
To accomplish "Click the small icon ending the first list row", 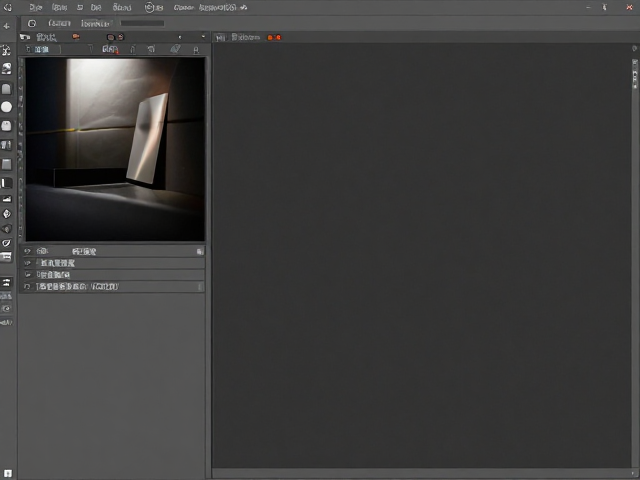I will pyautogui.click(x=199, y=251).
